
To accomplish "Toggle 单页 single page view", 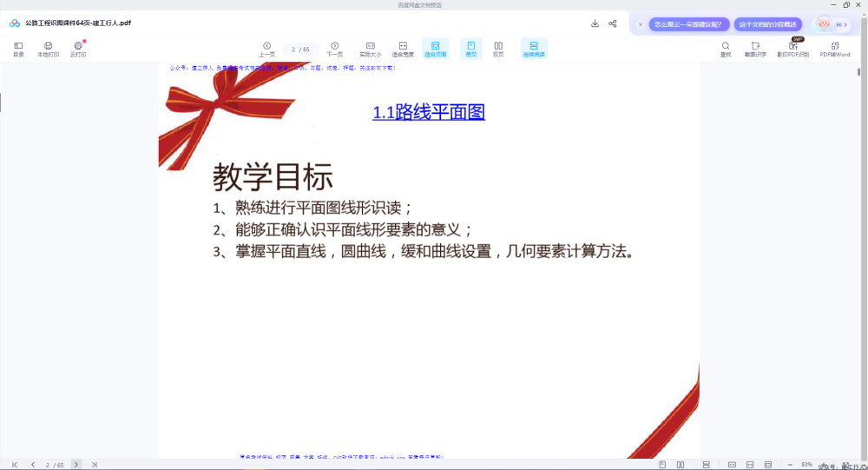I will pyautogui.click(x=471, y=49).
